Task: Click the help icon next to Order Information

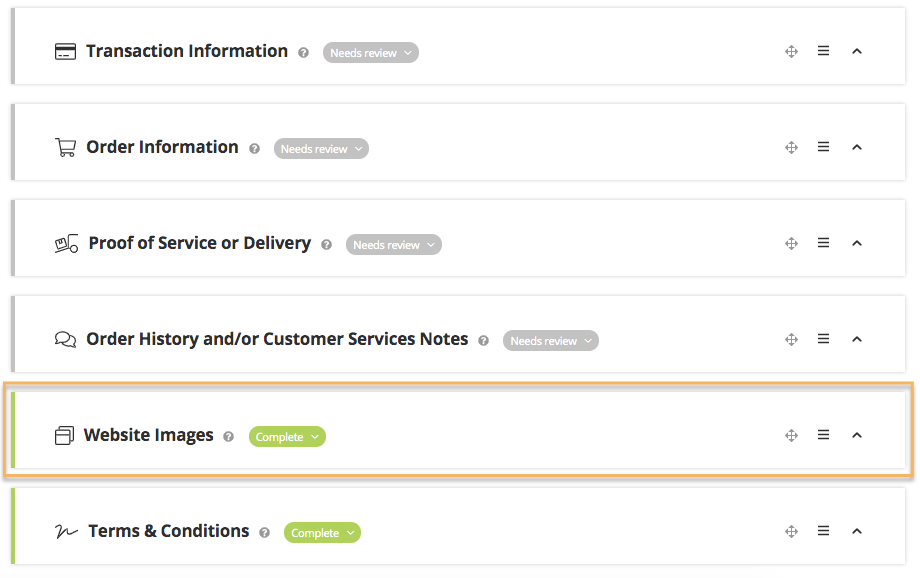Action: (x=254, y=149)
